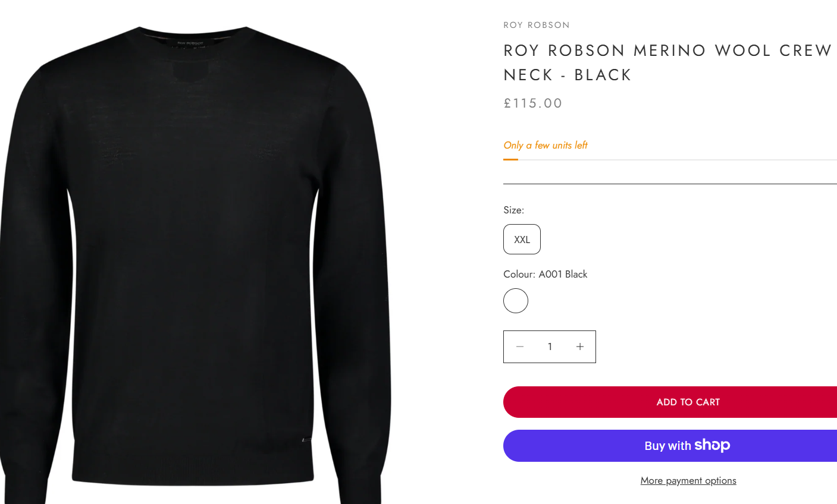Viewport: 837px width, 504px height.
Task: Click the 'Only a few units left' notice
Action: pyautogui.click(x=546, y=145)
